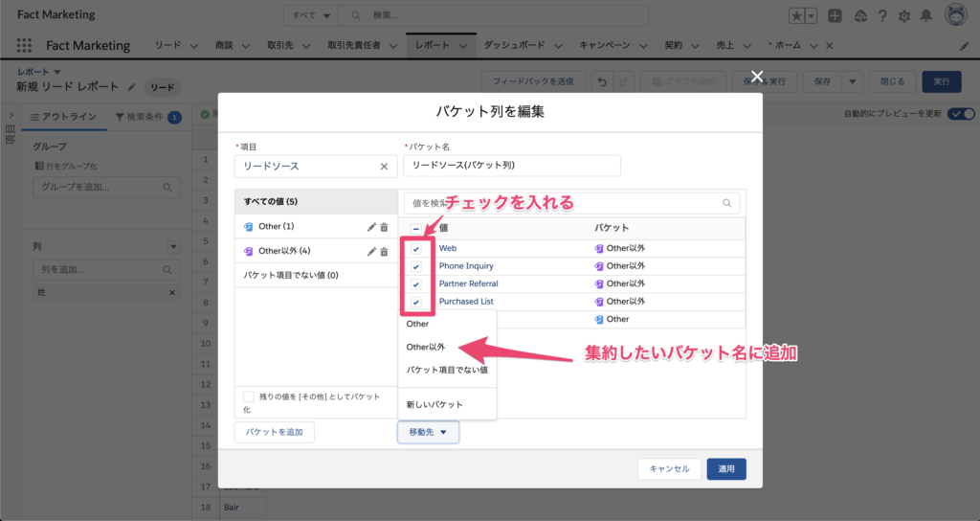Click フィードバックを送信 button
This screenshot has height=521, width=980.
[533, 82]
